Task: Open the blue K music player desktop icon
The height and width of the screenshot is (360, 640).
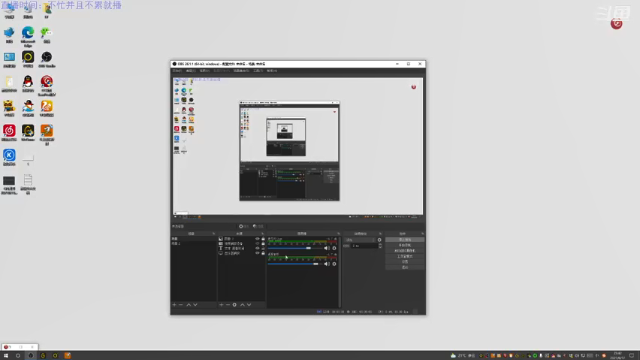Action: pyautogui.click(x=9, y=158)
